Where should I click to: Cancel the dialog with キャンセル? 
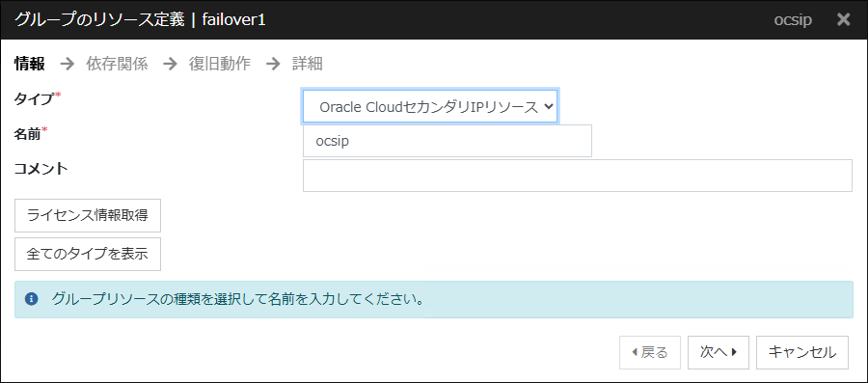[802, 352]
